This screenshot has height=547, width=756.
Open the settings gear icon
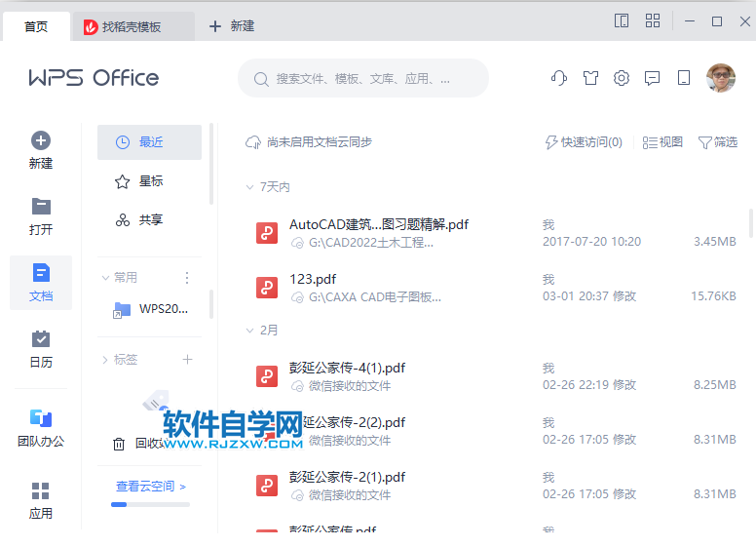click(621, 78)
